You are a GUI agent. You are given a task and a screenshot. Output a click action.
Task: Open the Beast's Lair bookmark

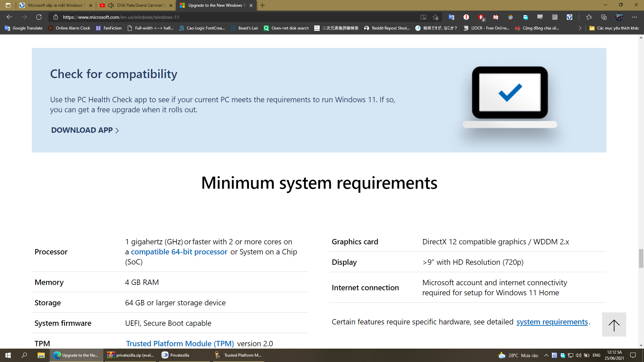click(x=244, y=28)
